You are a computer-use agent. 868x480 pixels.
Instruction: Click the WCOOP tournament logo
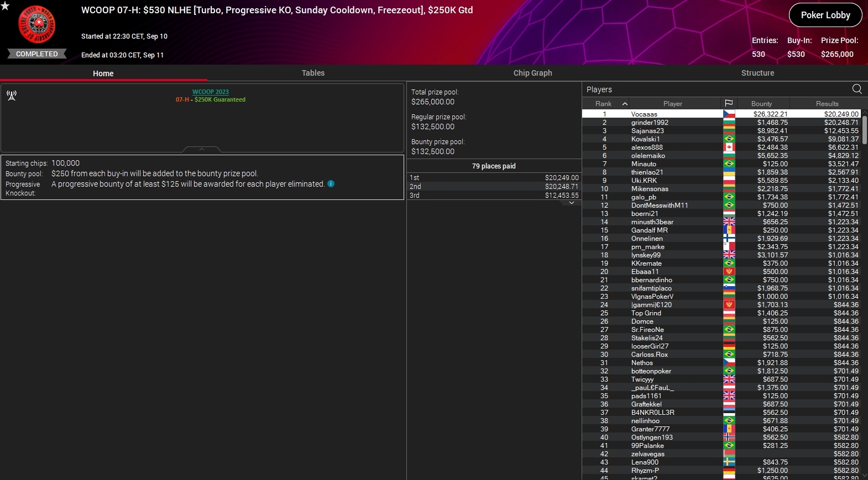pyautogui.click(x=37, y=25)
